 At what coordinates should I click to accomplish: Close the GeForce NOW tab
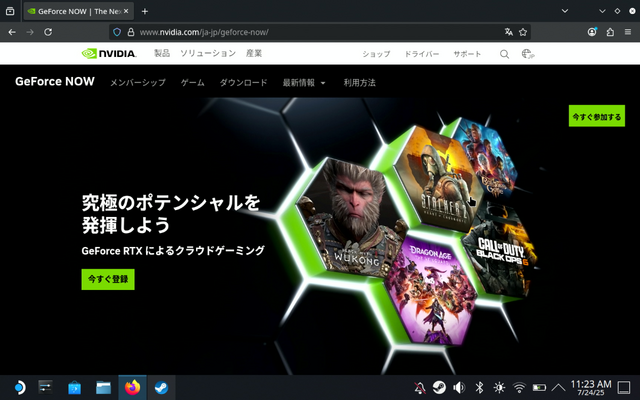pos(126,11)
